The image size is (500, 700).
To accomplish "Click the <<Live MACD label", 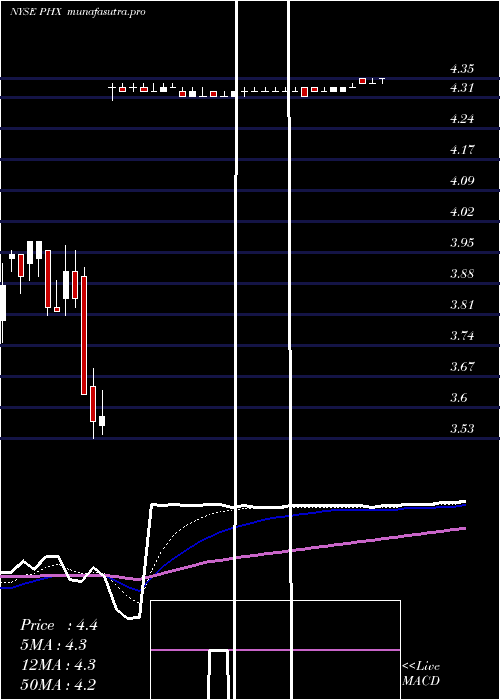I will (x=421, y=674).
